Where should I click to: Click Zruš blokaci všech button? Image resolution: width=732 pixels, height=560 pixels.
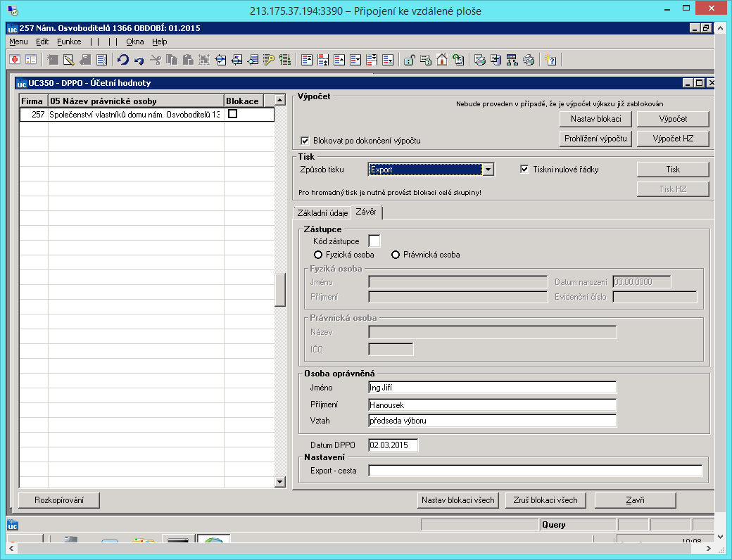point(545,500)
